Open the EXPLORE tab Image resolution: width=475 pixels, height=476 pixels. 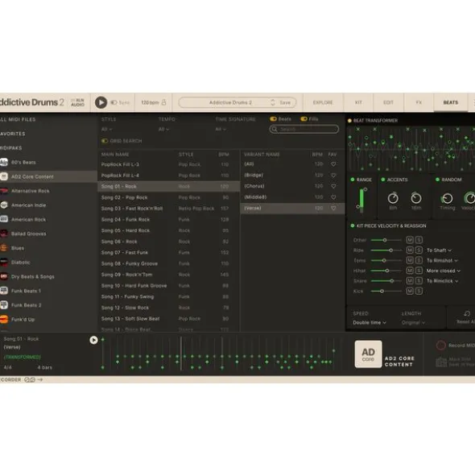[323, 102]
